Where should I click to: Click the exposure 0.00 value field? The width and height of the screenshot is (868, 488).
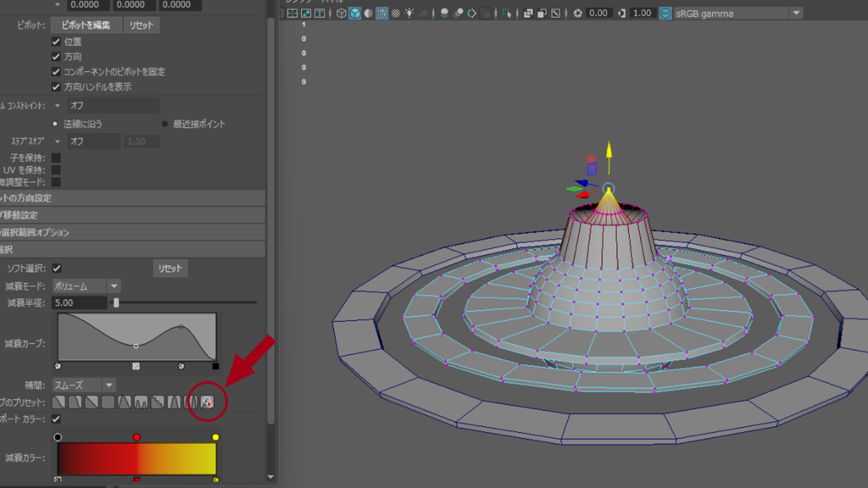point(598,14)
